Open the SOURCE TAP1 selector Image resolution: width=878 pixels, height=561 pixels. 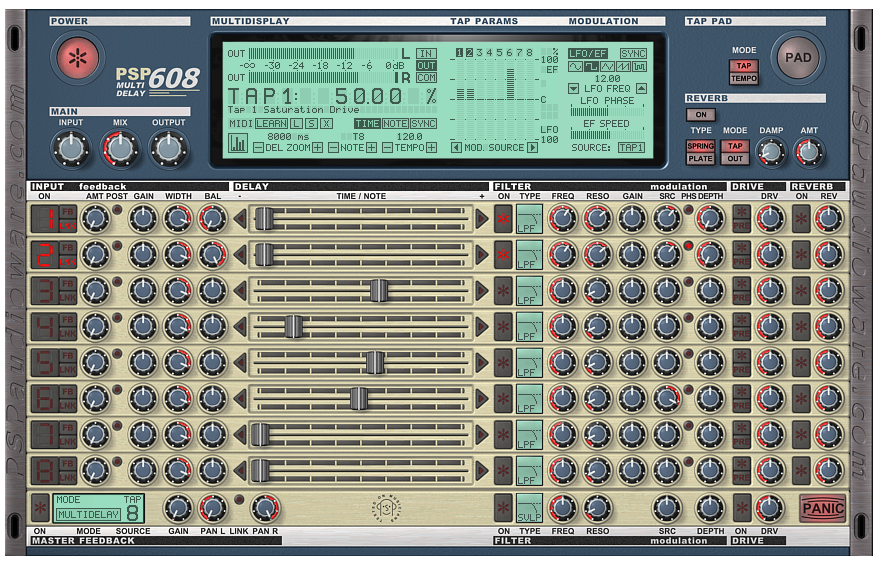point(631,147)
